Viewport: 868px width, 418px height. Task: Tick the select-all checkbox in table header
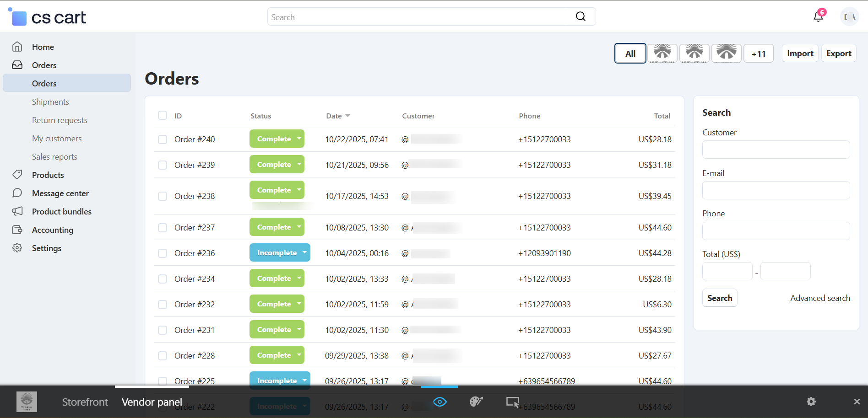coord(163,115)
